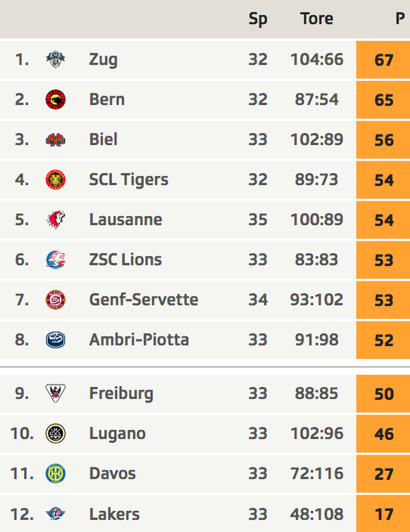This screenshot has height=532, width=410.
Task: Select Zug's orange 67 points cell
Action: (x=383, y=60)
